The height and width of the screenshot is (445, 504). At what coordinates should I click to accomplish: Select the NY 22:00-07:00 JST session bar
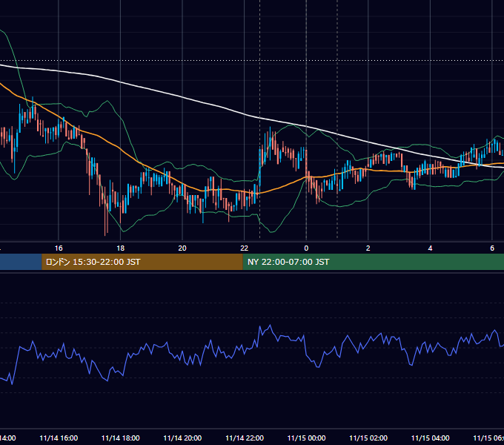coord(373,262)
